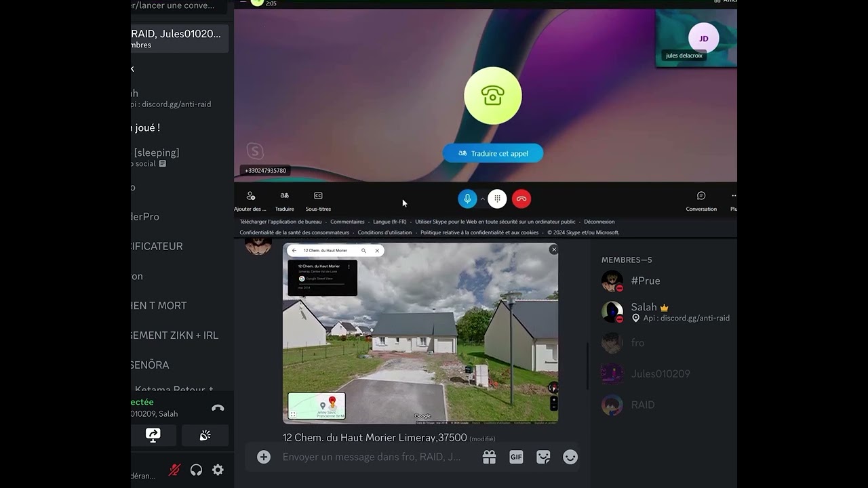Screen dimensions: 868x488
Task: Mute the microphone in the Skype call
Action: point(467,199)
